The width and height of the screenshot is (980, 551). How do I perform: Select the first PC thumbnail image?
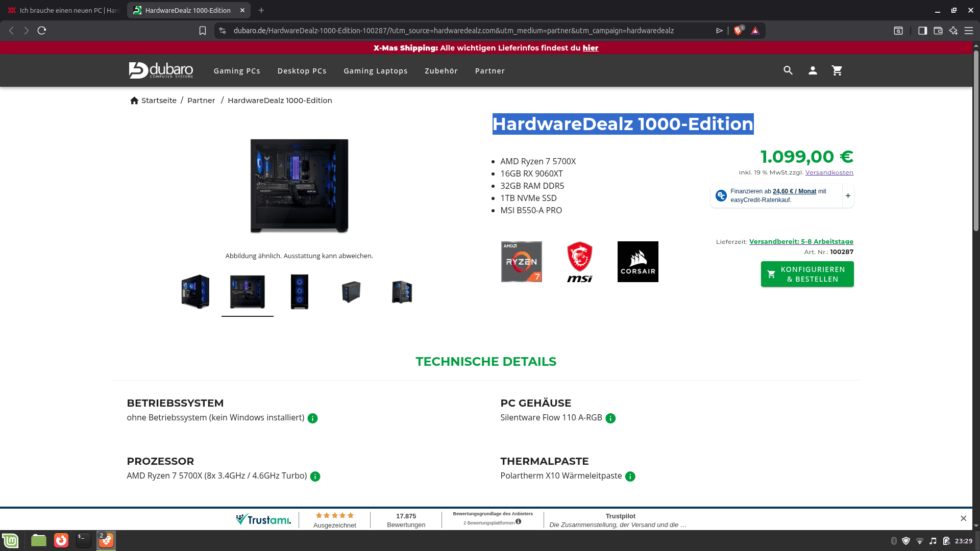coord(195,292)
